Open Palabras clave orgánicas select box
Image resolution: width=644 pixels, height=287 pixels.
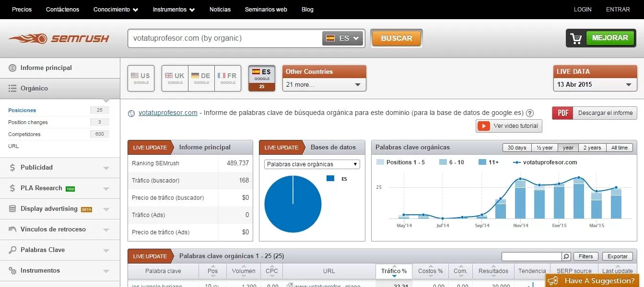click(x=312, y=164)
